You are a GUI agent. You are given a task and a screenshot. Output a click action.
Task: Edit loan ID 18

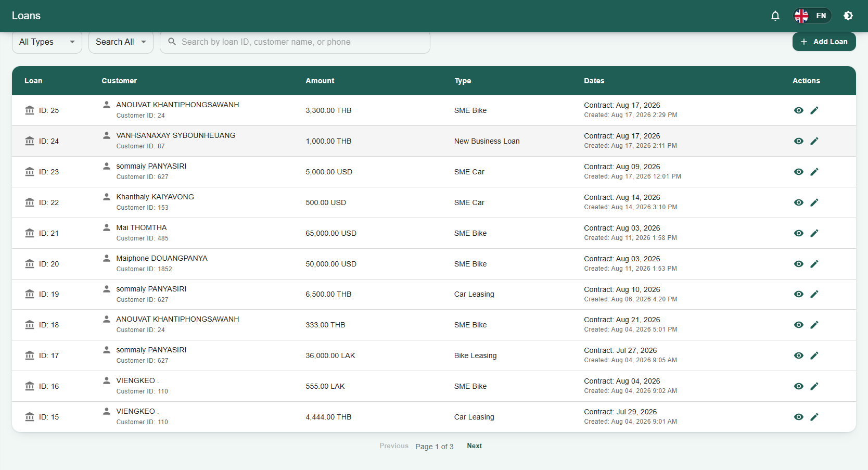814,325
